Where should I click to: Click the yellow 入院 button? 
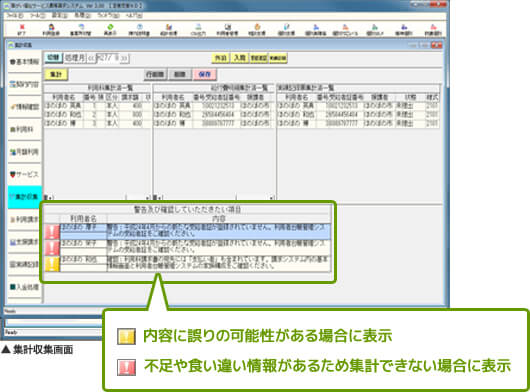[x=240, y=58]
